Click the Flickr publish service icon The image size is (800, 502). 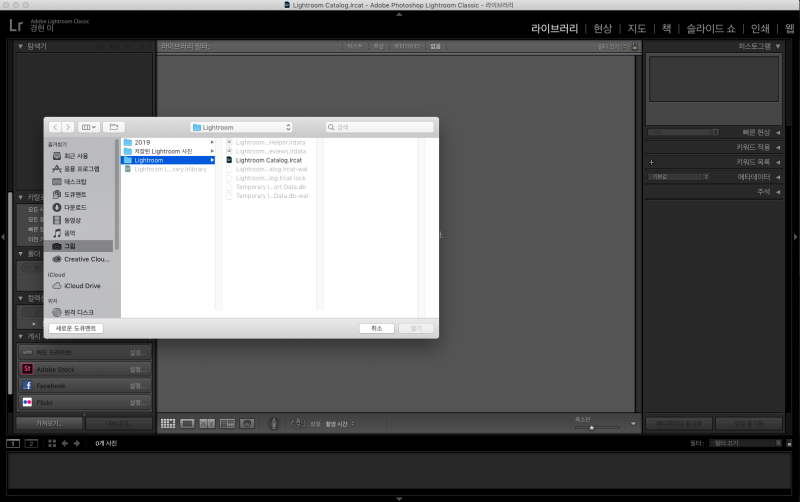(28, 402)
